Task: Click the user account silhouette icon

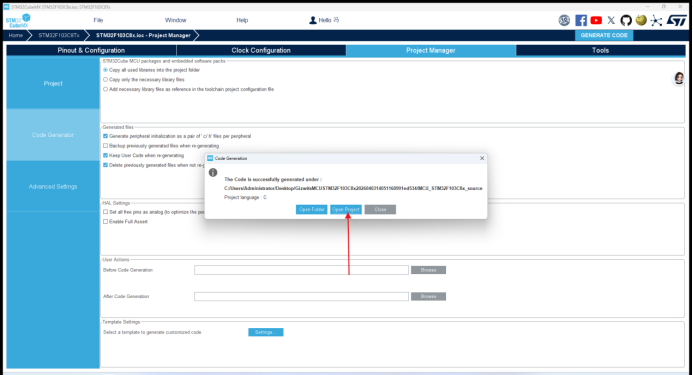Action: pyautogui.click(x=313, y=20)
